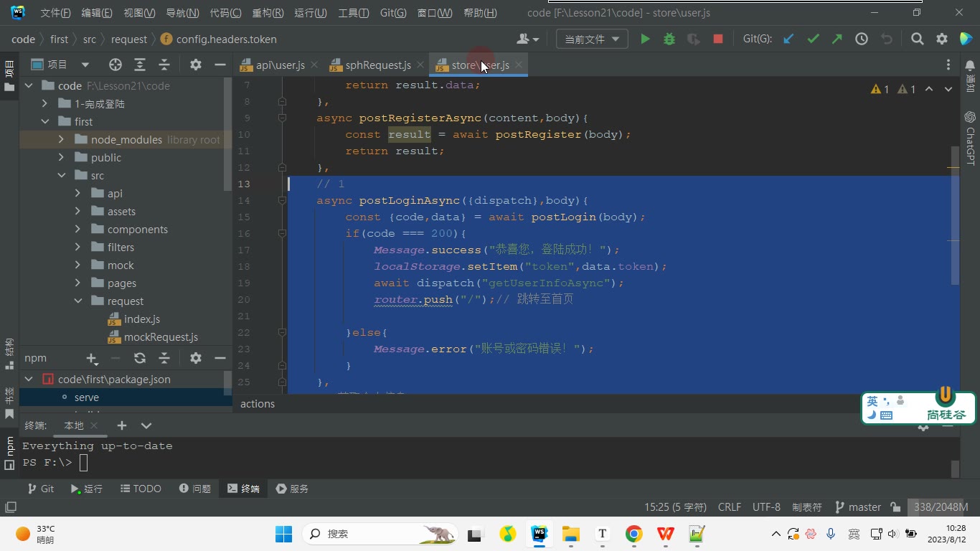Screen dimensions: 980x551
Task: Reload npm scripts with refresh icon
Action: coord(140,358)
